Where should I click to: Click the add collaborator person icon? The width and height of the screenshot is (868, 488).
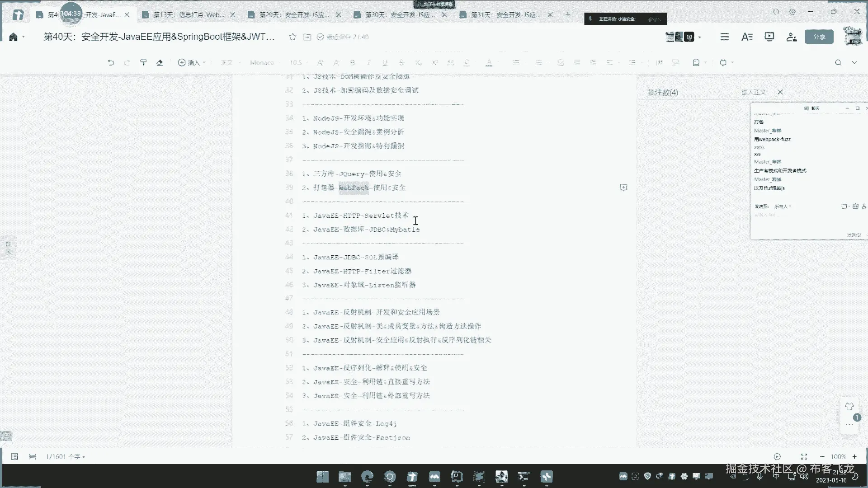click(x=791, y=37)
